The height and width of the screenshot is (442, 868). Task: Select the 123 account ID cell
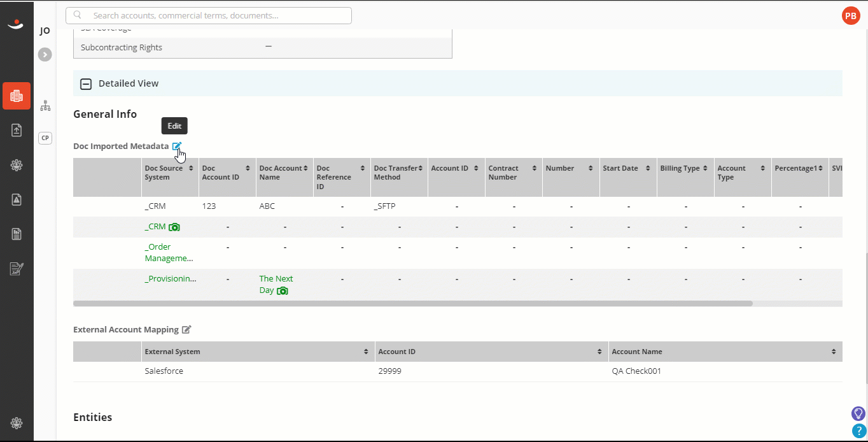209,206
